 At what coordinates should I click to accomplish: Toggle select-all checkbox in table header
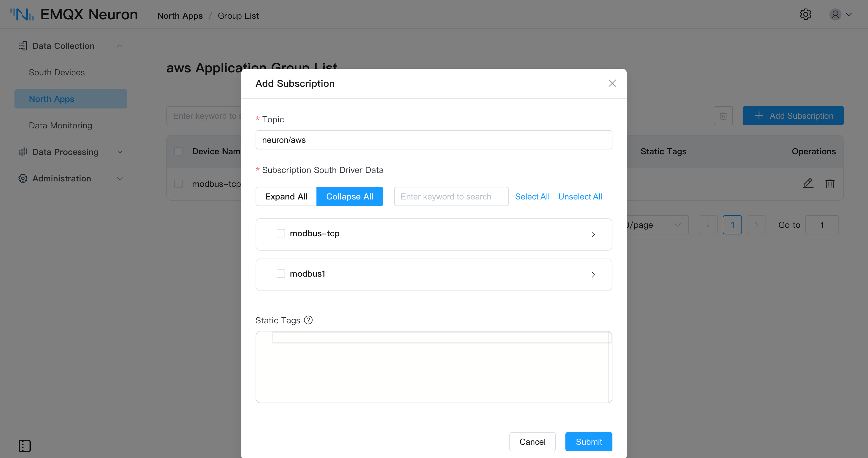click(x=178, y=152)
